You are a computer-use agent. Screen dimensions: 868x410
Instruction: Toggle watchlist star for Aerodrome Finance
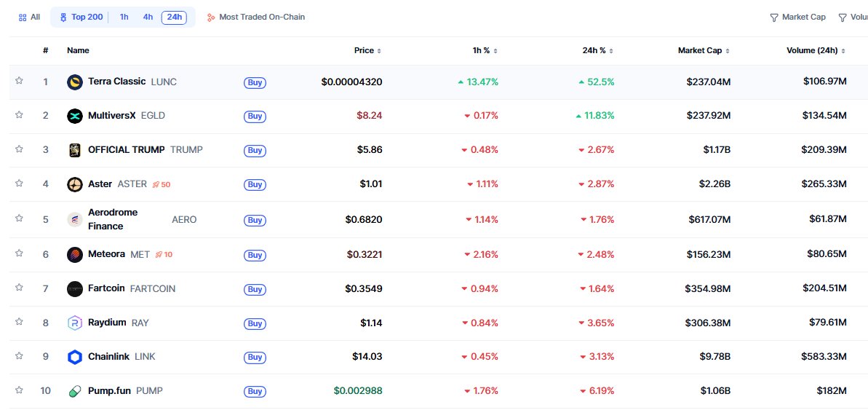[x=19, y=218]
